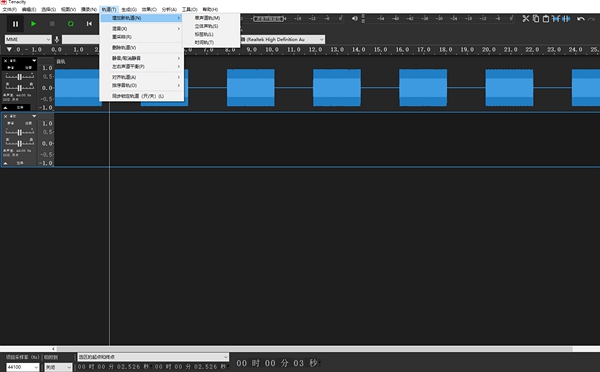This screenshot has height=372, width=600.
Task: Skip to start with the rewind button
Action: (89, 24)
